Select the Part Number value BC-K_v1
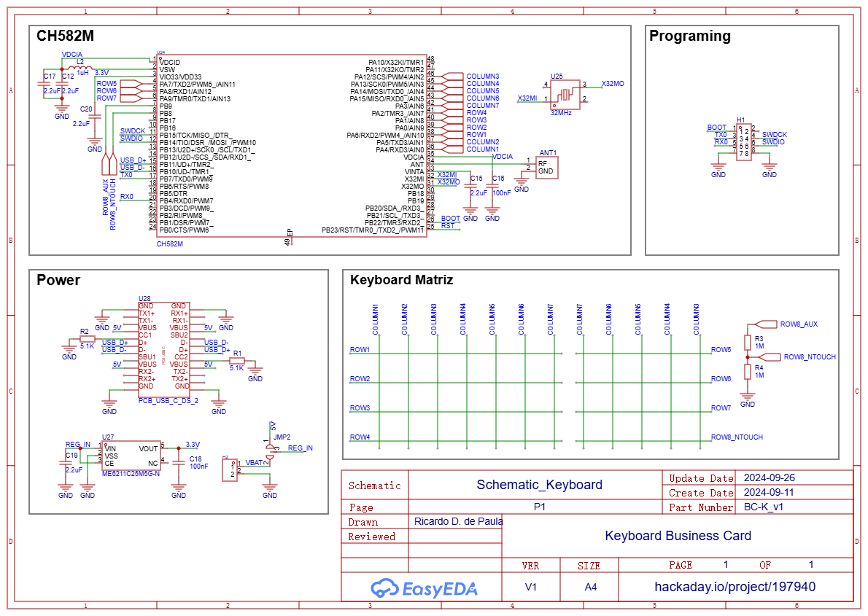Screen dimensions: 868x616 pyautogui.click(x=763, y=507)
